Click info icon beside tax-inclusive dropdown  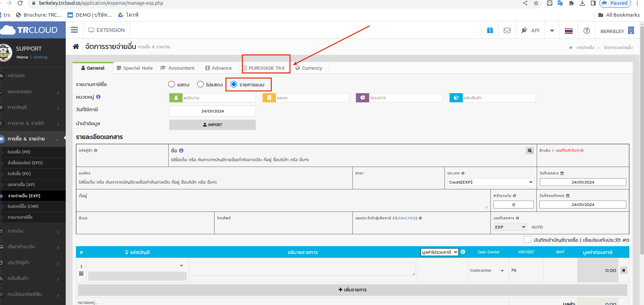pyautogui.click(x=463, y=252)
